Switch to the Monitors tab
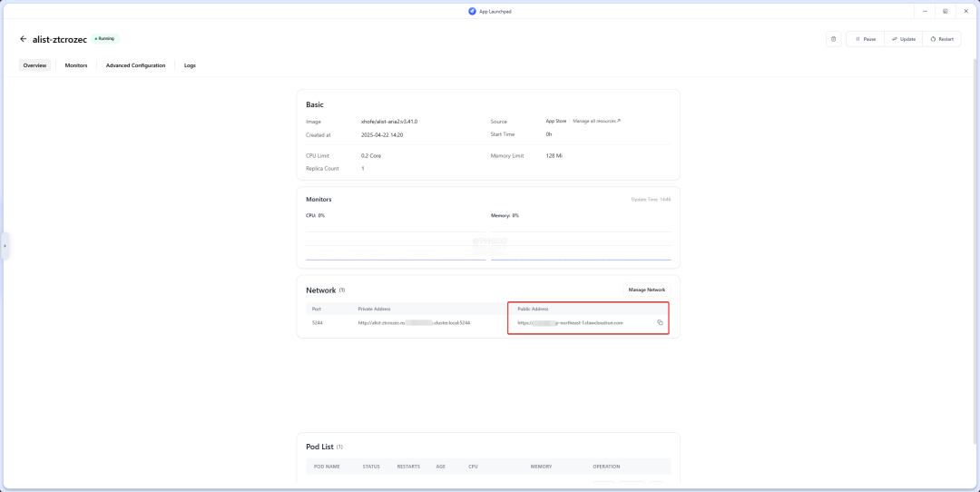The width and height of the screenshot is (980, 492). pos(76,65)
